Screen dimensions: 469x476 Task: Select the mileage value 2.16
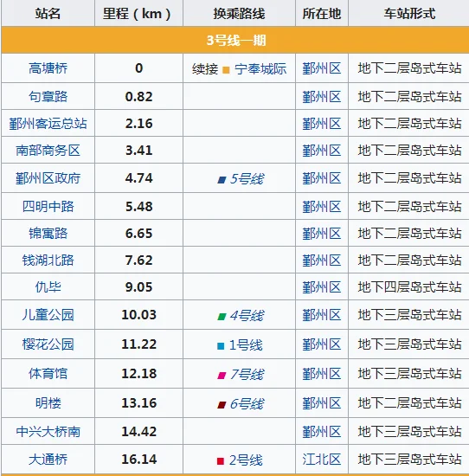[139, 124]
